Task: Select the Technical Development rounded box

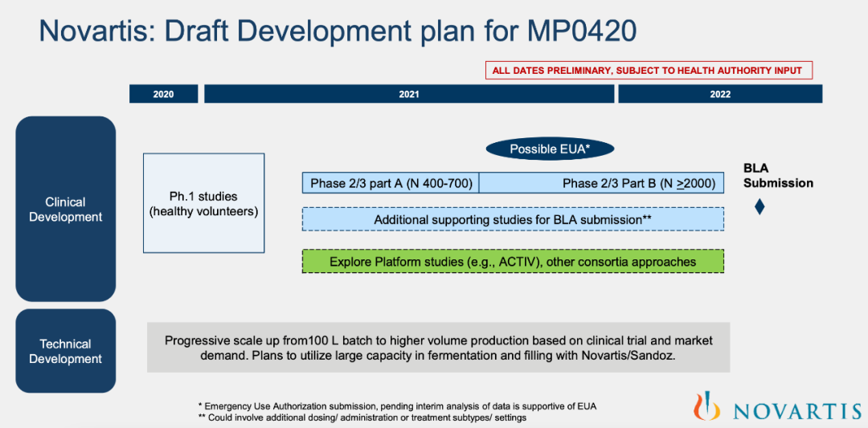Action: click(x=66, y=351)
